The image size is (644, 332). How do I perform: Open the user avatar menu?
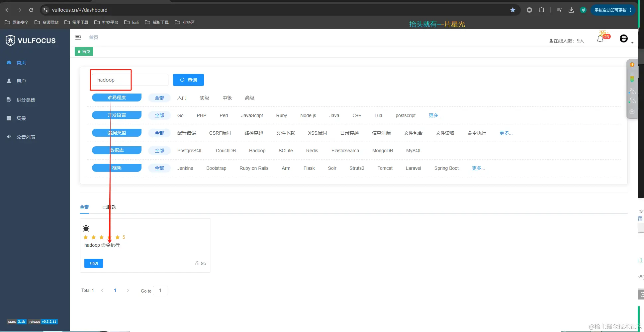click(624, 39)
